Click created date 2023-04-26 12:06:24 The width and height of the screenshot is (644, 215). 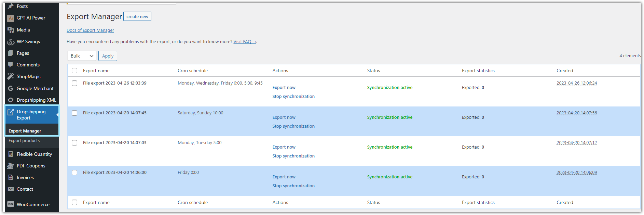[x=577, y=83]
